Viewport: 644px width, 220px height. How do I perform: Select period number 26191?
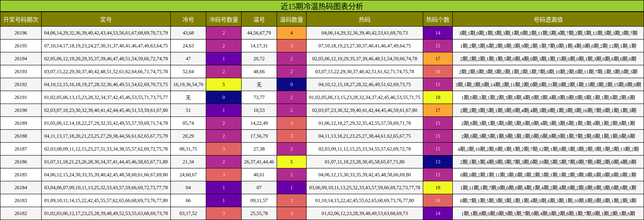point(21,97)
